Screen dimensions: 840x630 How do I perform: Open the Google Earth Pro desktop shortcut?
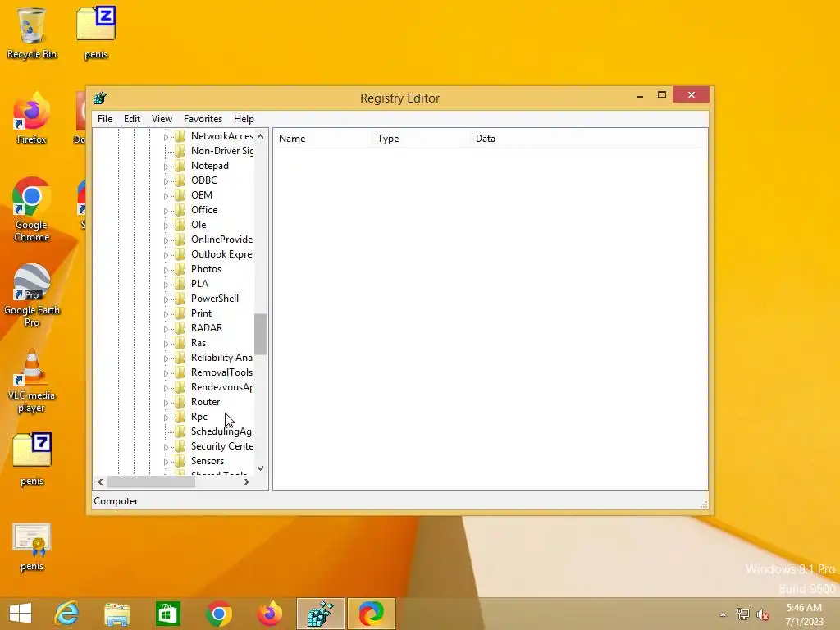pos(32,295)
